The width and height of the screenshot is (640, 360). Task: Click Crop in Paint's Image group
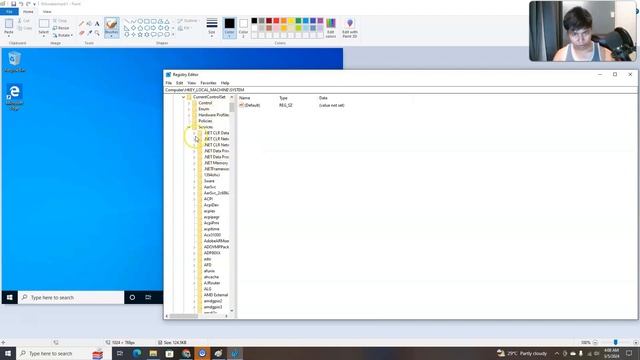pos(60,20)
